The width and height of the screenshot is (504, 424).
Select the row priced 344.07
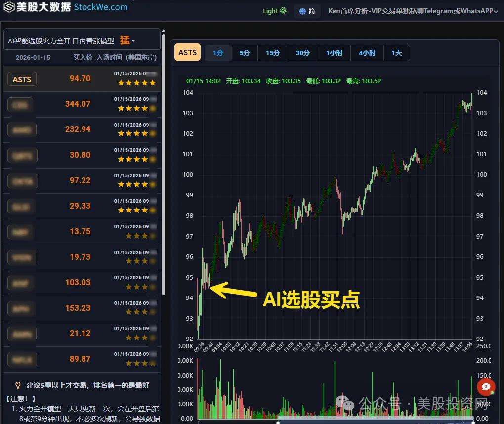pyautogui.click(x=82, y=104)
